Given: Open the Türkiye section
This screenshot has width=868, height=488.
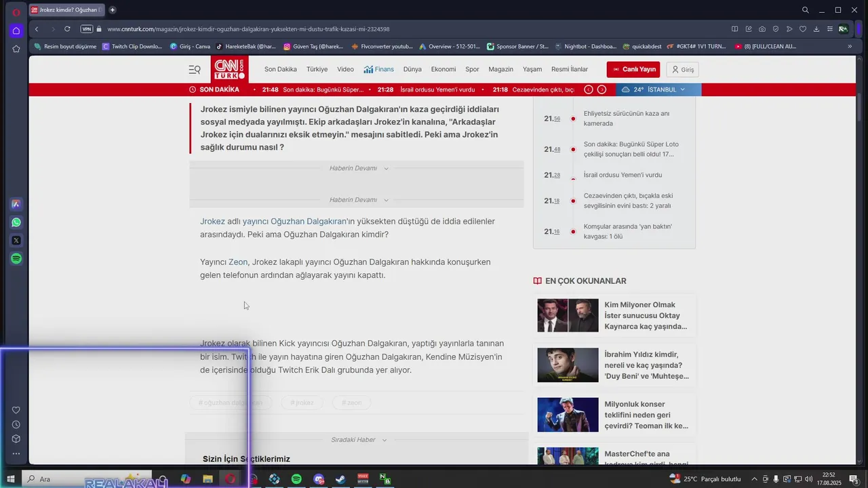Looking at the screenshot, I should tap(317, 69).
